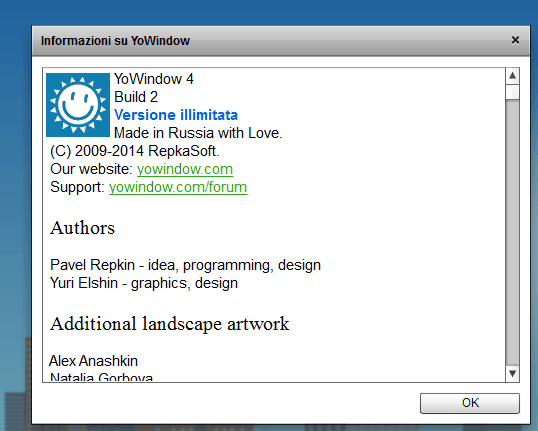The image size is (538, 431).
Task: Click the YoWindow smiling sun logo
Action: pyautogui.click(x=78, y=105)
